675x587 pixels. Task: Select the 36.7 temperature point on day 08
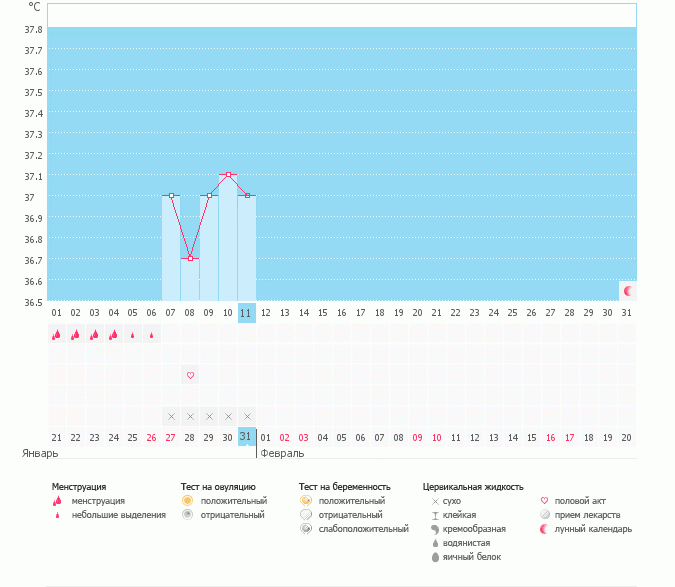190,258
